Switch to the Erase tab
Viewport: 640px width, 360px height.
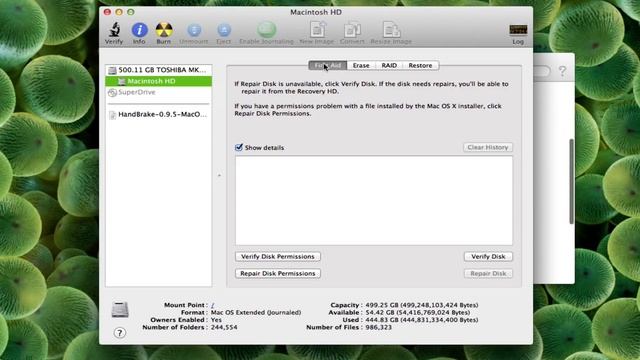pyautogui.click(x=361, y=65)
